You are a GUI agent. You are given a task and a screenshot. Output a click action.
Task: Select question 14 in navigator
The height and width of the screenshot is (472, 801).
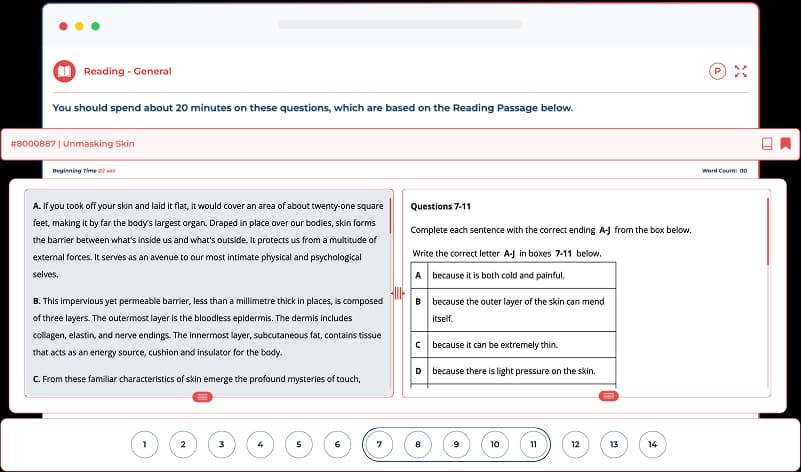click(x=652, y=443)
